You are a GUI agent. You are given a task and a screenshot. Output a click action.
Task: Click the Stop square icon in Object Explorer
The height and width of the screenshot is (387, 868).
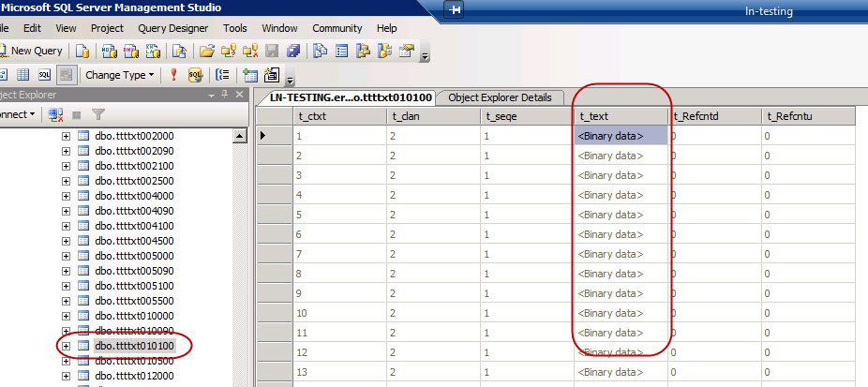tap(77, 115)
